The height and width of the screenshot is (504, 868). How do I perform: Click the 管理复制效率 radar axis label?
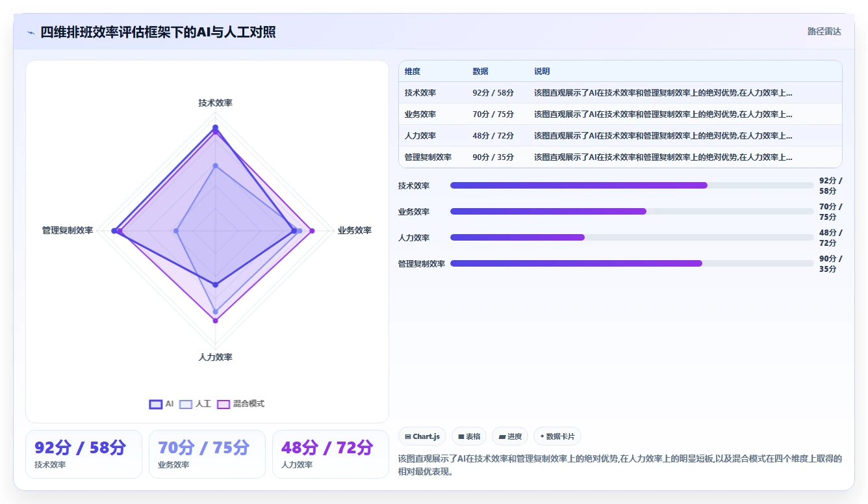(68, 230)
